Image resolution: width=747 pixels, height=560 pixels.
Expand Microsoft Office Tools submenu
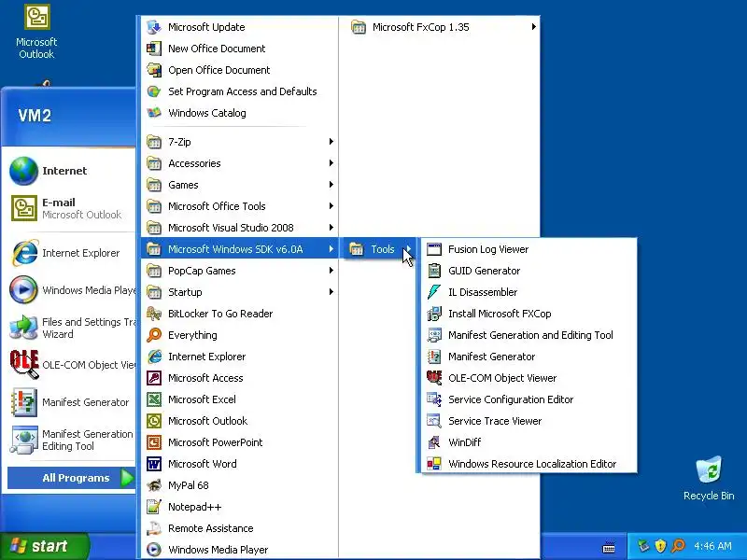(240, 205)
